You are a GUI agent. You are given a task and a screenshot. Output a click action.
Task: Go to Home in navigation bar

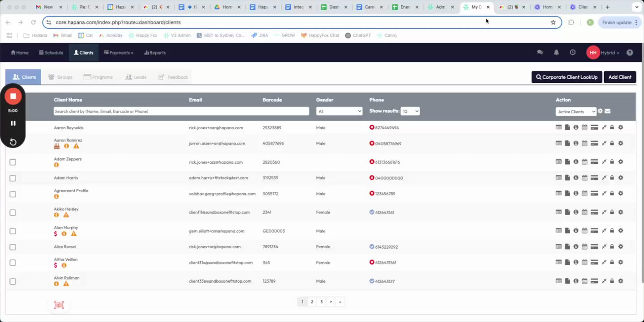tap(20, 52)
